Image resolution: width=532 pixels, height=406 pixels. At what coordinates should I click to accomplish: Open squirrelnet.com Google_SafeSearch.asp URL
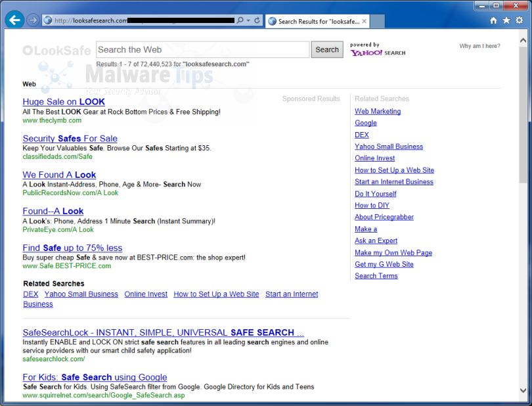coord(104,395)
